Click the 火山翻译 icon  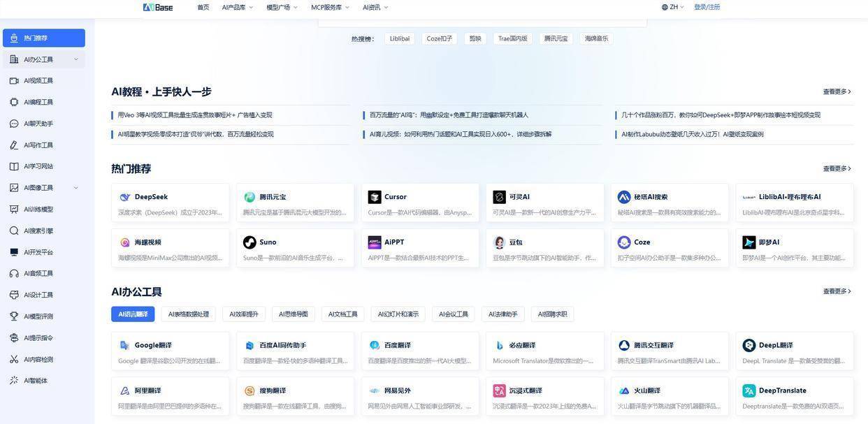[x=624, y=390]
